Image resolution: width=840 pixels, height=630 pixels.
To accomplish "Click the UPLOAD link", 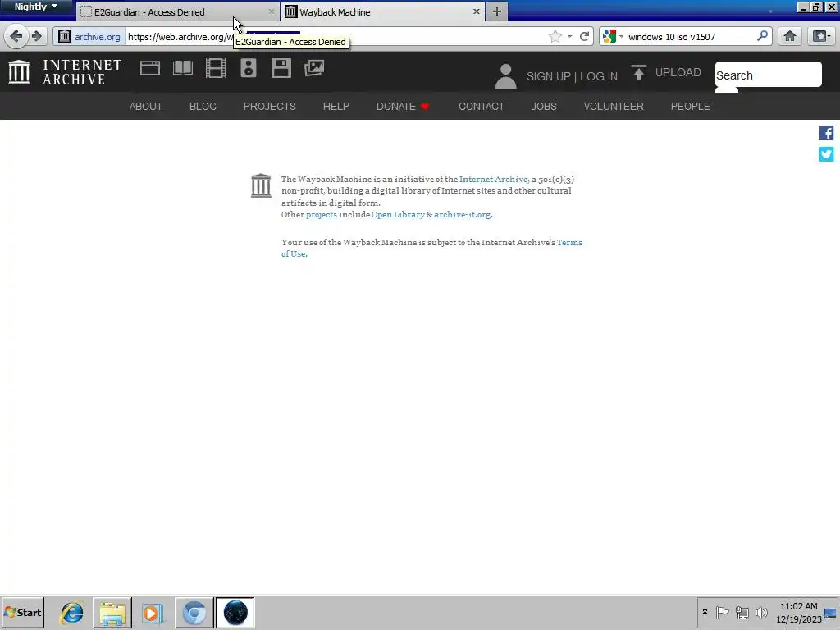I will pos(678,72).
